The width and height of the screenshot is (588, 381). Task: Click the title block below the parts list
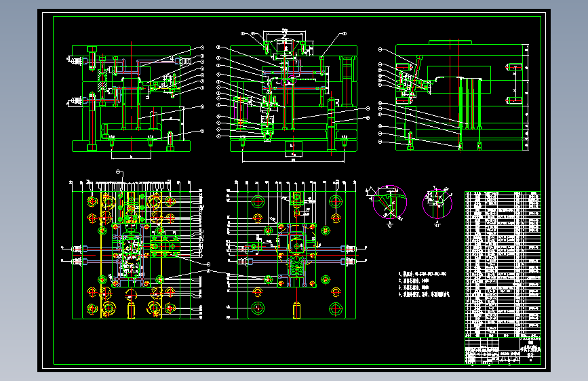(x=503, y=350)
